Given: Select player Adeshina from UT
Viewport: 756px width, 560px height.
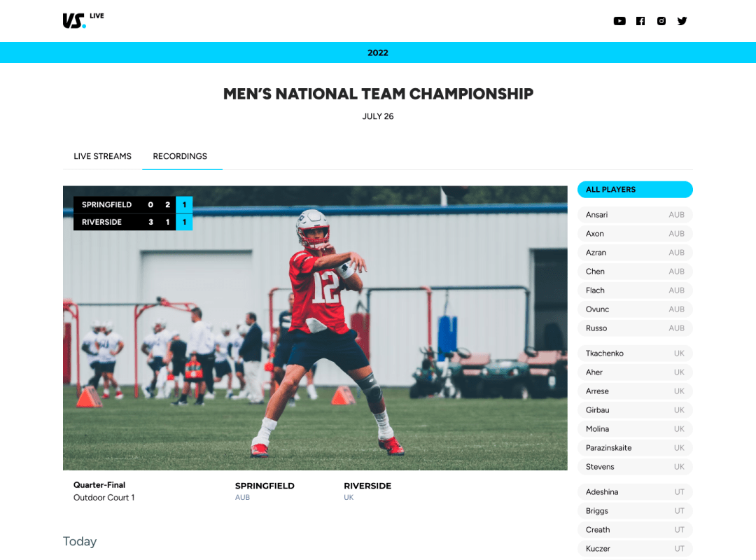Looking at the screenshot, I should [635, 492].
